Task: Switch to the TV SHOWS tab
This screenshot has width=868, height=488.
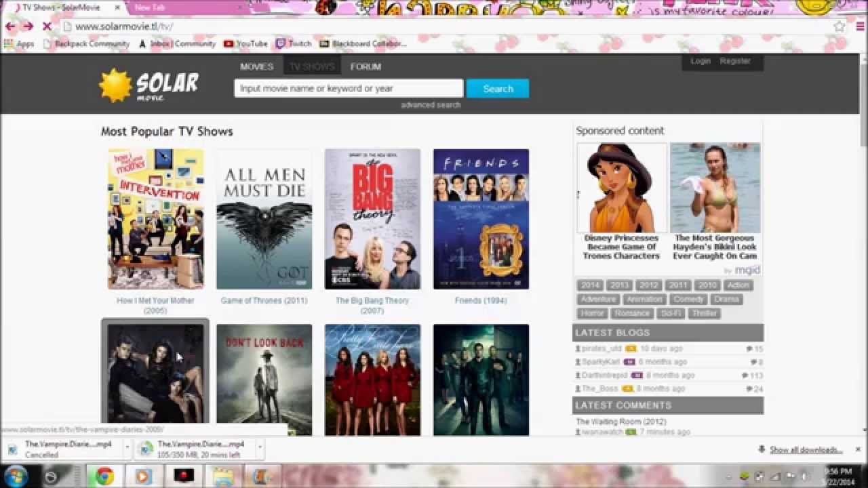Action: pyautogui.click(x=311, y=66)
